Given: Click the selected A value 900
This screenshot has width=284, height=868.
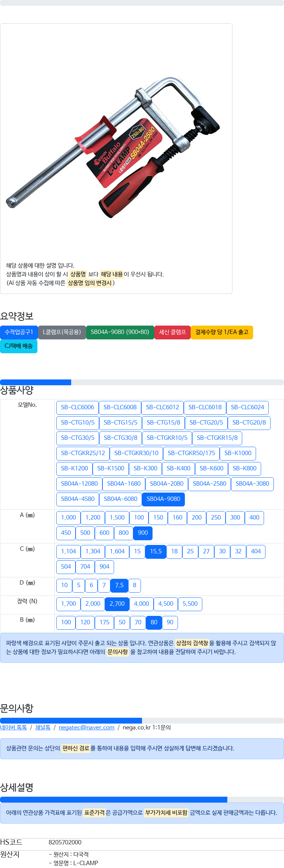Looking at the screenshot, I should pyautogui.click(x=143, y=533).
